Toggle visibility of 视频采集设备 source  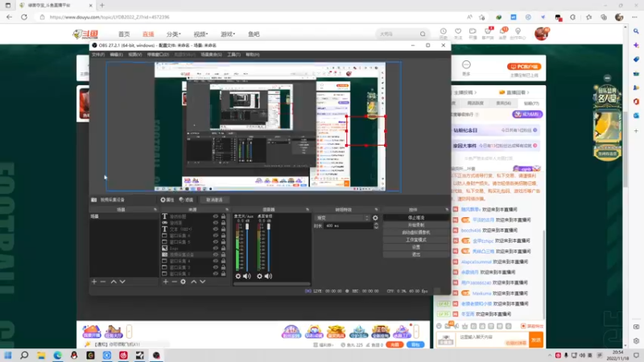click(x=215, y=254)
